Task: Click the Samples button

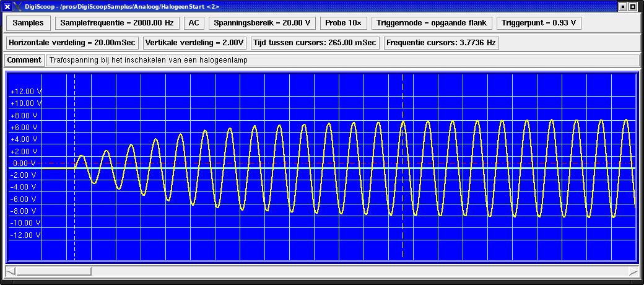Action: click(x=28, y=23)
